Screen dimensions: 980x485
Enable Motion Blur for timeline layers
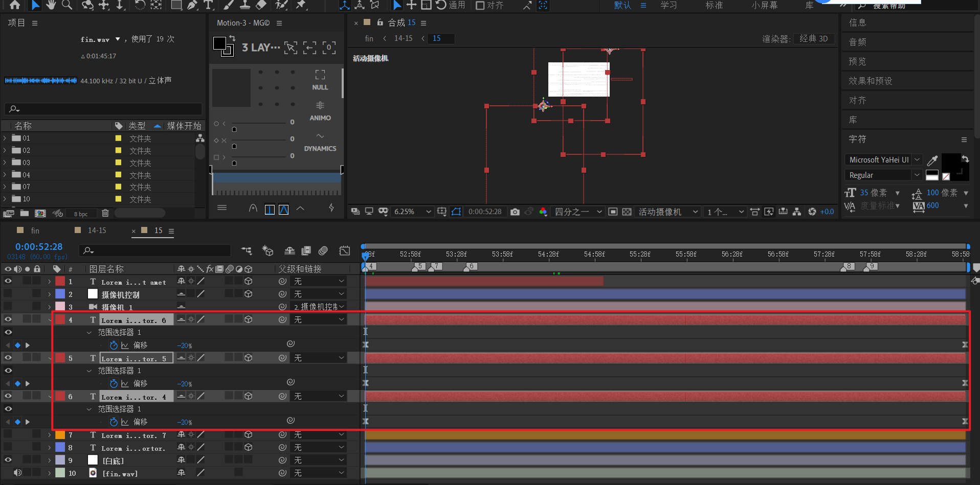tap(323, 250)
